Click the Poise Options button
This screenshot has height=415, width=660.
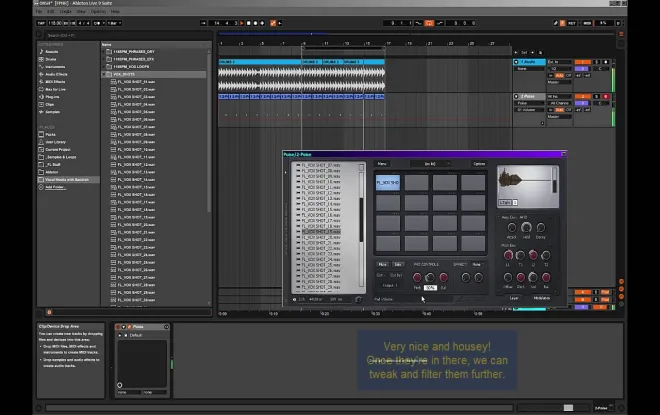click(479, 164)
